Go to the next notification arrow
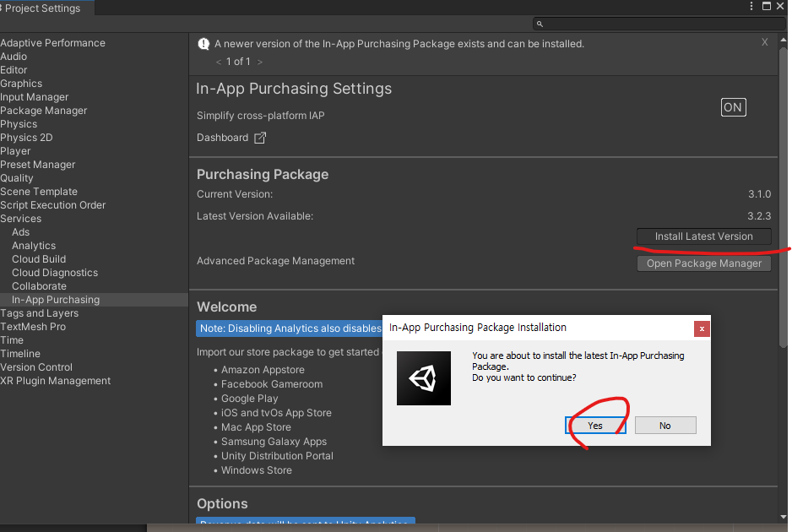The image size is (792, 532). (x=259, y=62)
